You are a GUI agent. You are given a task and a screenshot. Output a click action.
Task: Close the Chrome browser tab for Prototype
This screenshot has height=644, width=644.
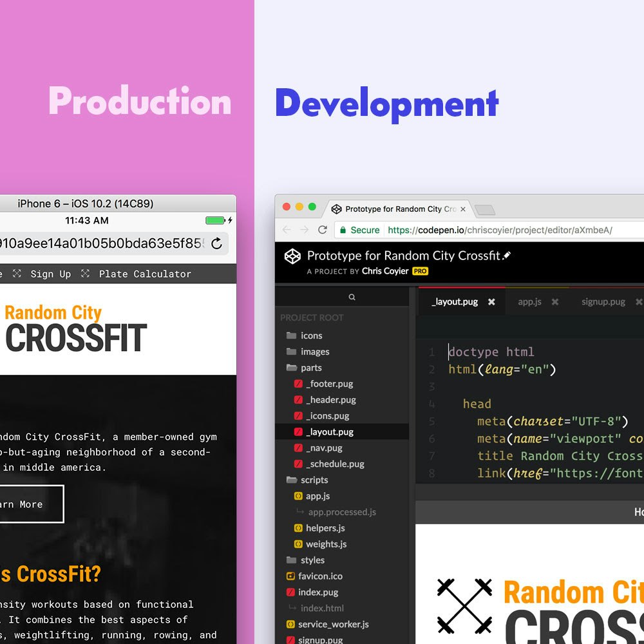coord(463,209)
